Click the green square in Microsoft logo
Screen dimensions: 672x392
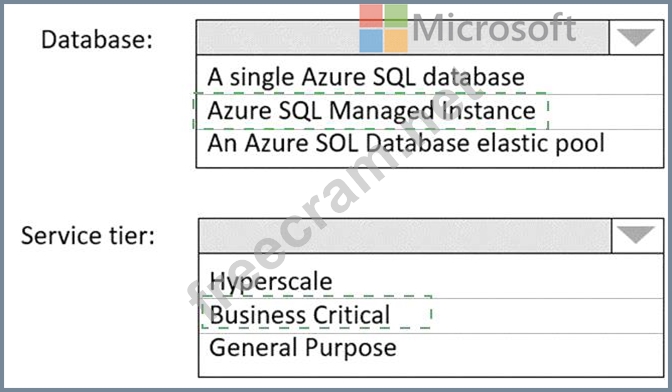pos(396,16)
